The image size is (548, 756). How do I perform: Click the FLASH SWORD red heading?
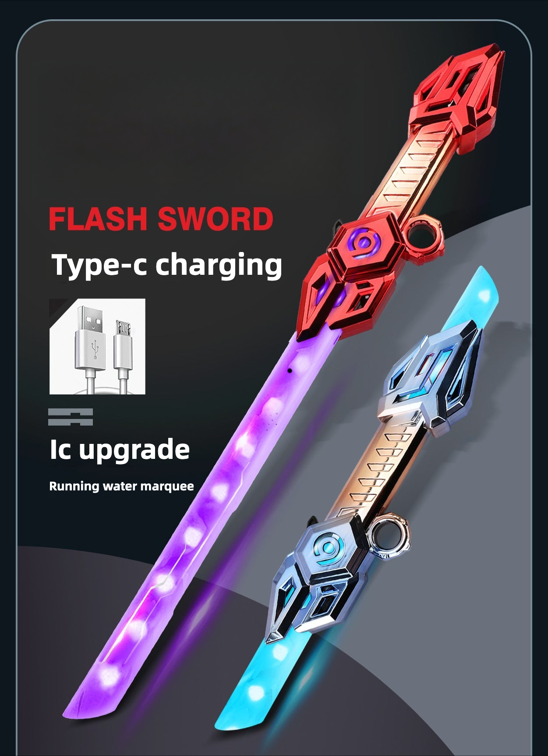click(x=161, y=219)
